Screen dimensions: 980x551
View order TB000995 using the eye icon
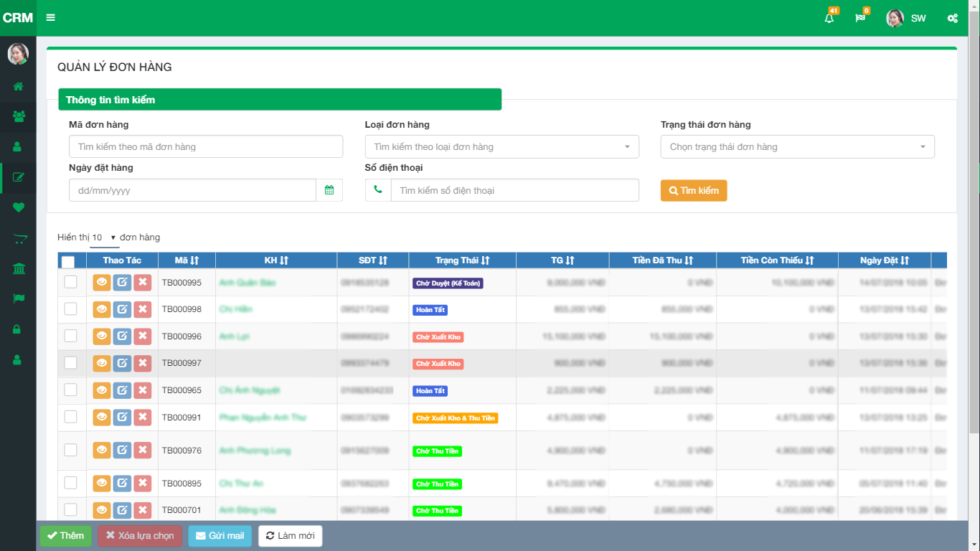pyautogui.click(x=102, y=283)
